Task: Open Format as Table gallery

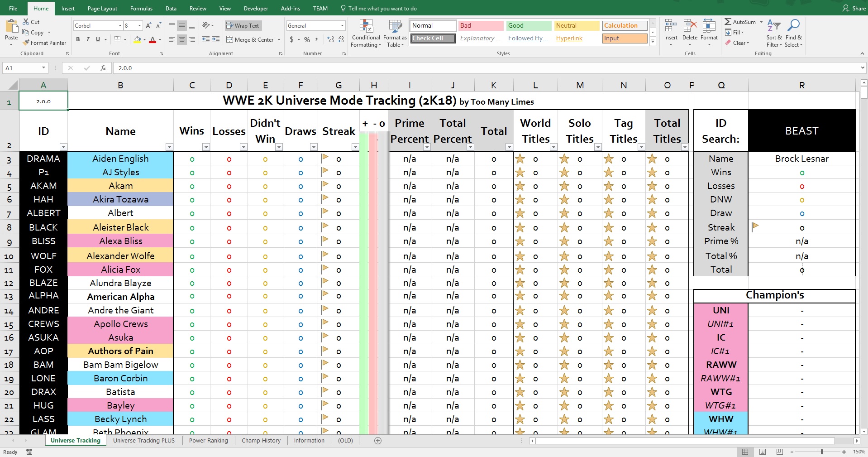Action: pyautogui.click(x=395, y=33)
